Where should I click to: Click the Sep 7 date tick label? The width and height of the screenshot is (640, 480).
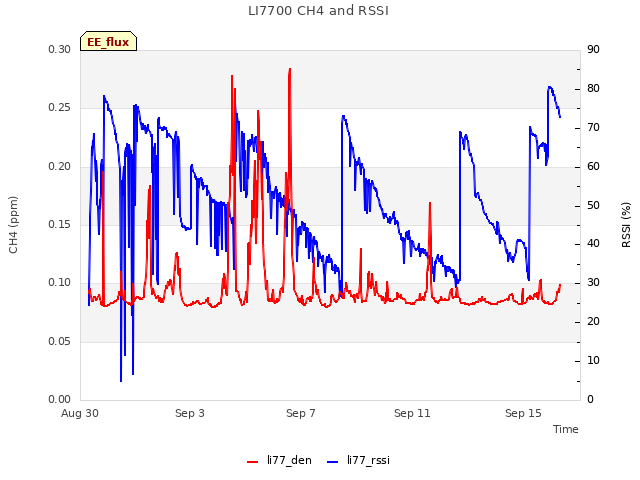click(301, 413)
